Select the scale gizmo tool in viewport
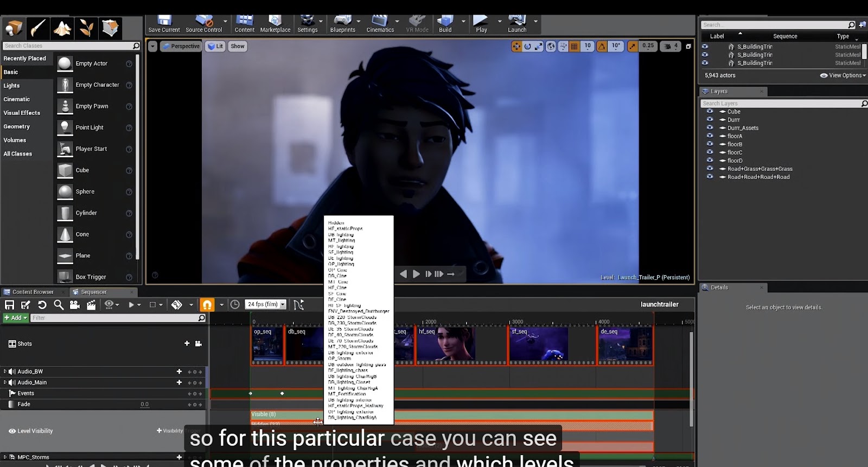 [539, 47]
